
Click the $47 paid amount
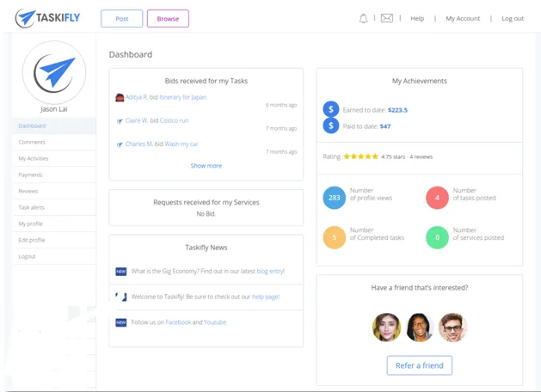pyautogui.click(x=385, y=126)
